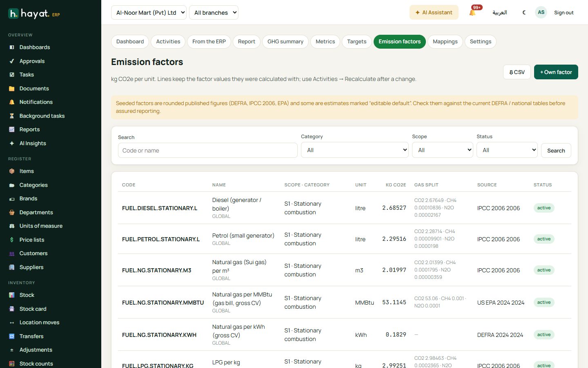Click the Transfers sidebar icon
The image size is (588, 368).
point(12,337)
